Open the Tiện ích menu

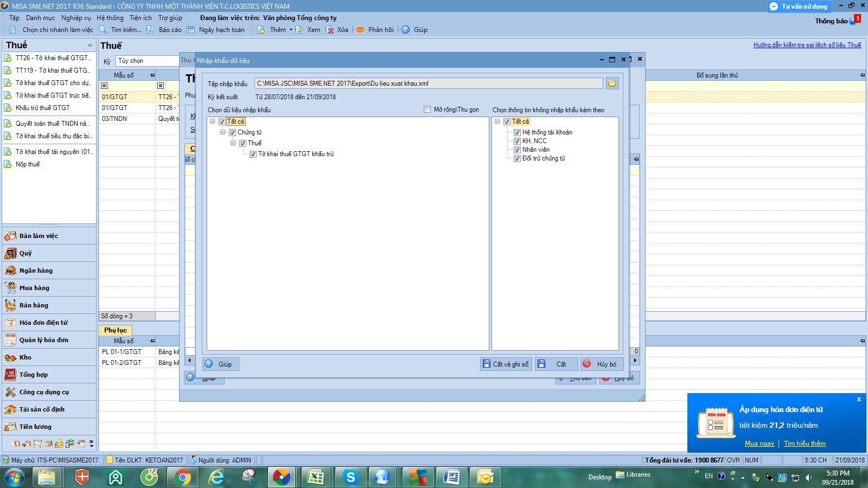point(141,18)
